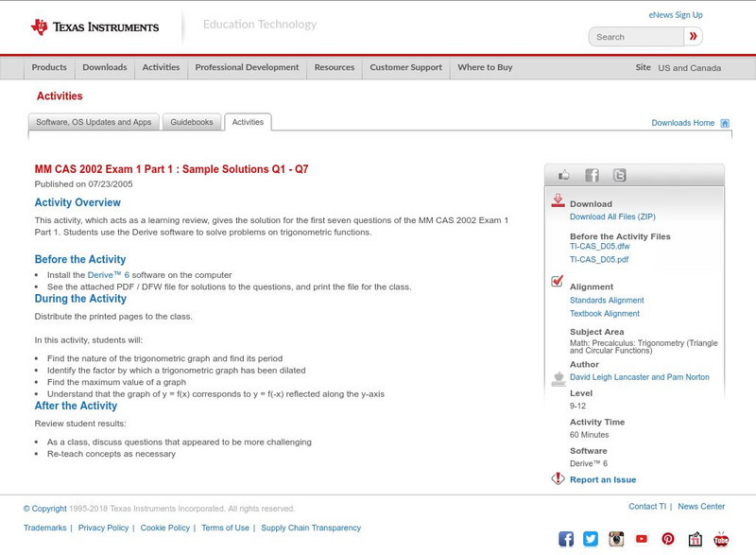This screenshot has height=555, width=756.
Task: Click the red Download arrow icon
Action: click(x=558, y=200)
